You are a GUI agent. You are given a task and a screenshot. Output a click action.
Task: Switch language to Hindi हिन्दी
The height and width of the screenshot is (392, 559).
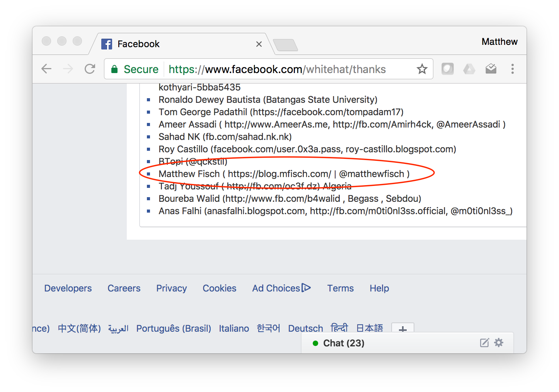coord(339,328)
